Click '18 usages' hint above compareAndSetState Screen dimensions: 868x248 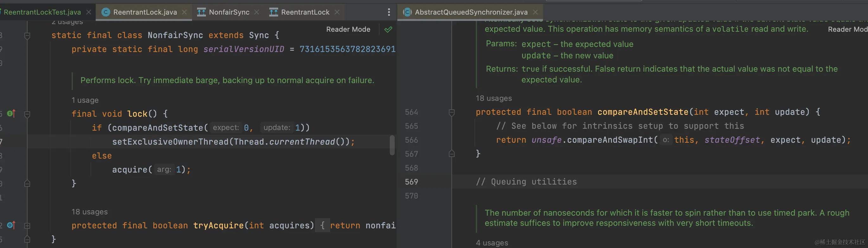tap(494, 98)
